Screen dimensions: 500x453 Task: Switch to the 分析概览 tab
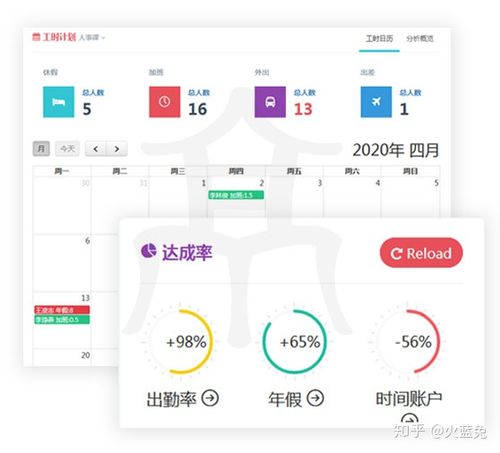pos(420,39)
